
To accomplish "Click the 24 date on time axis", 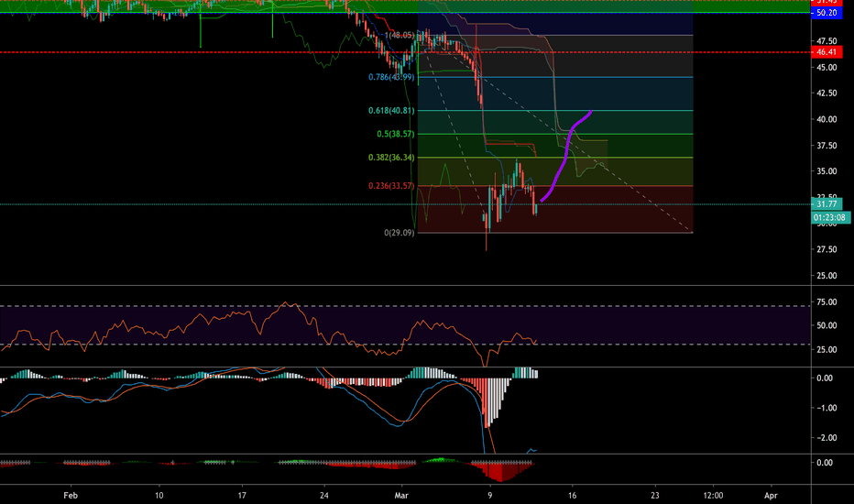I will tap(324, 495).
